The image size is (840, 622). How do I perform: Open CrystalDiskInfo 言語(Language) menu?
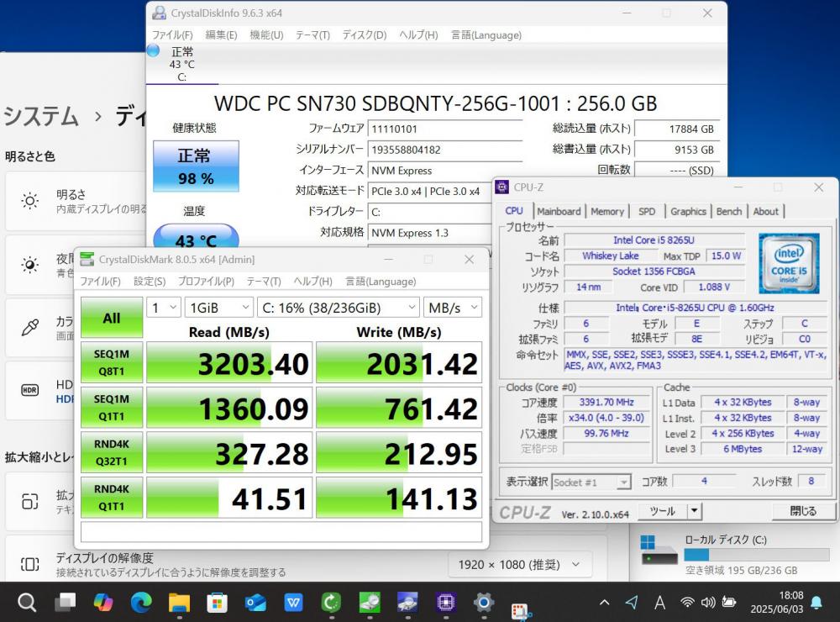tap(486, 34)
